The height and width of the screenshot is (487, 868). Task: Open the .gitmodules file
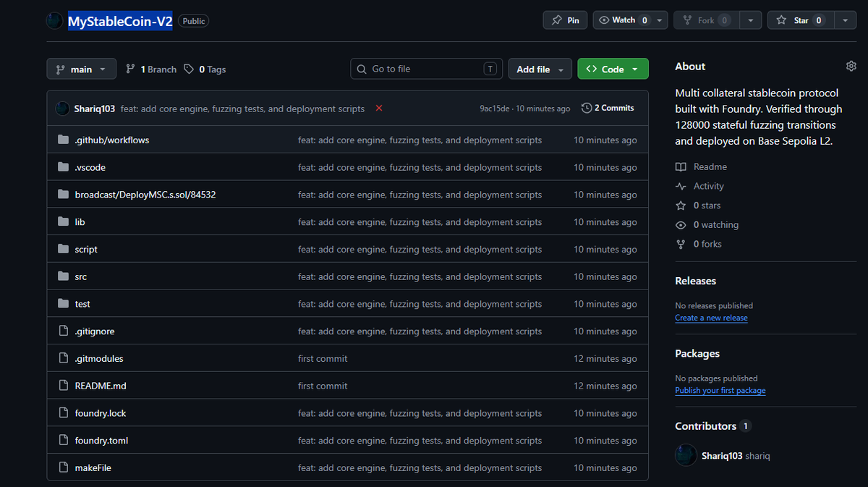[x=99, y=358]
